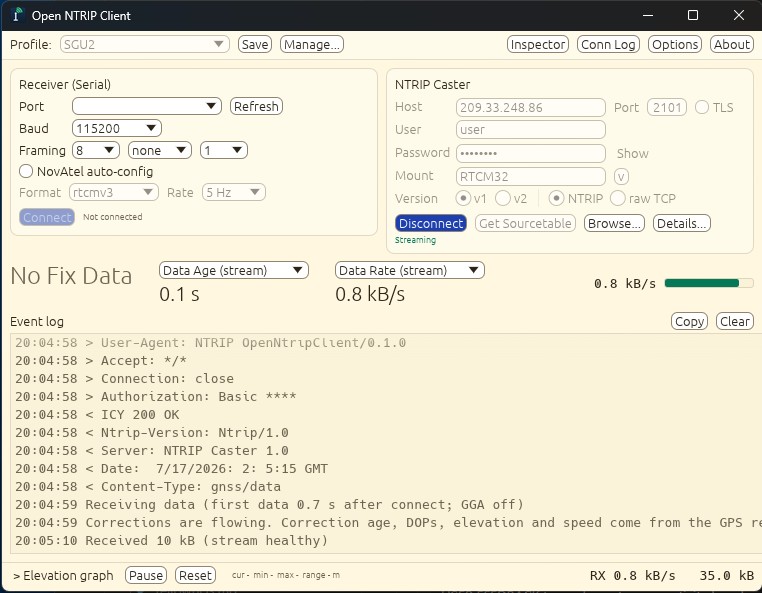Screen dimensions: 762x593
Task: Click log line Ntrip-Version: Ntrip/1.0
Action: click(152, 433)
